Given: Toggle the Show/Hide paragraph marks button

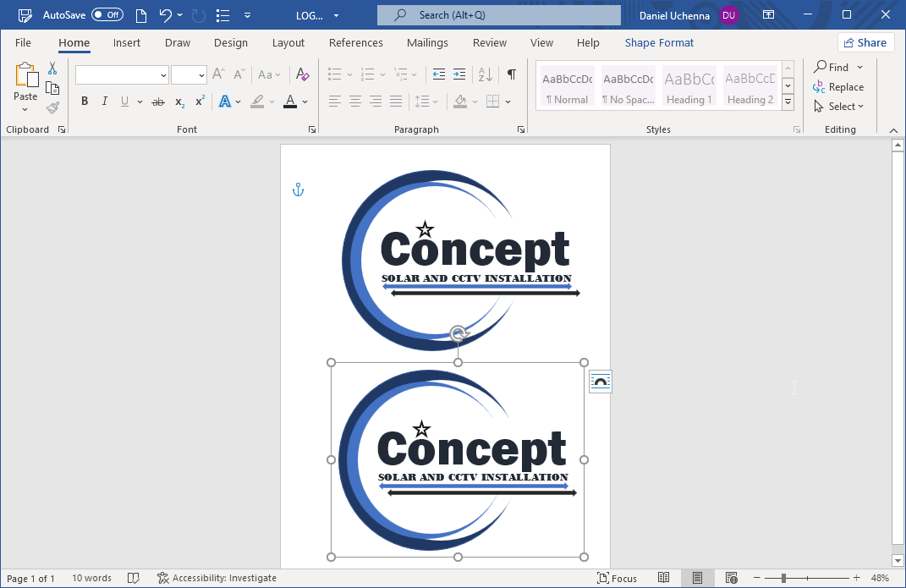Looking at the screenshot, I should coord(511,74).
